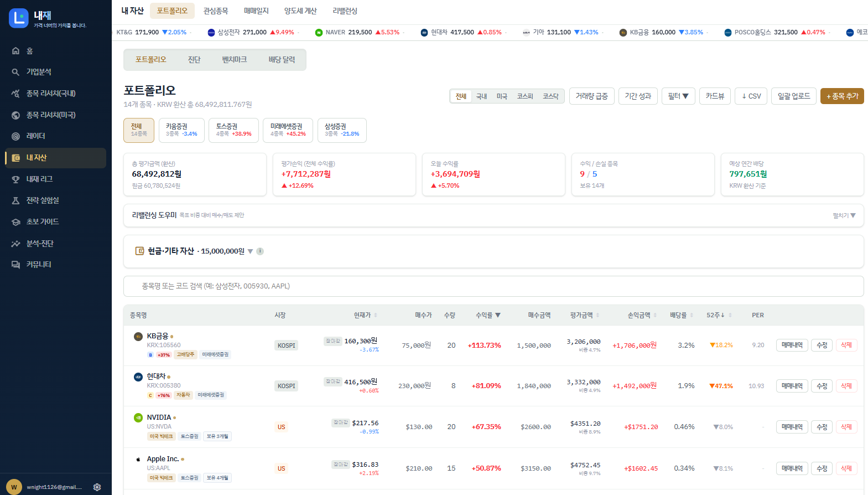Select the 미래에셋증권 broker chip
This screenshot has width=868, height=495.
[288, 130]
